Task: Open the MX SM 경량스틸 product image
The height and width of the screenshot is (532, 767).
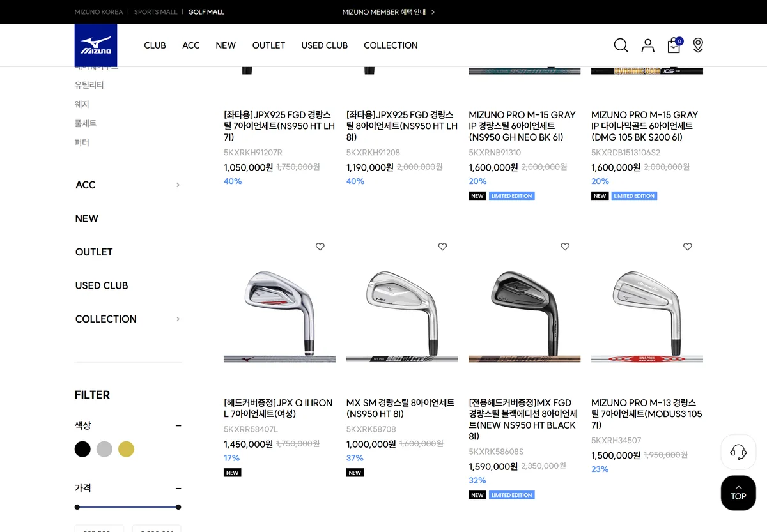Action: tap(402, 310)
